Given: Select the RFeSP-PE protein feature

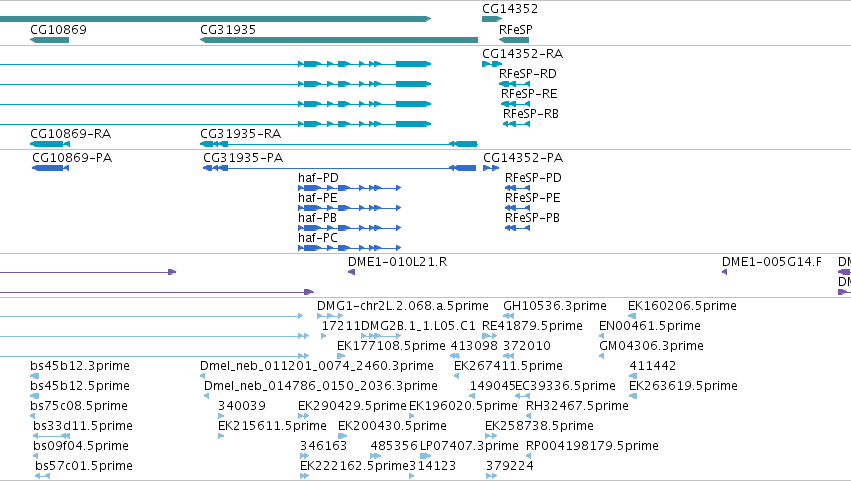Looking at the screenshot, I should (517, 208).
